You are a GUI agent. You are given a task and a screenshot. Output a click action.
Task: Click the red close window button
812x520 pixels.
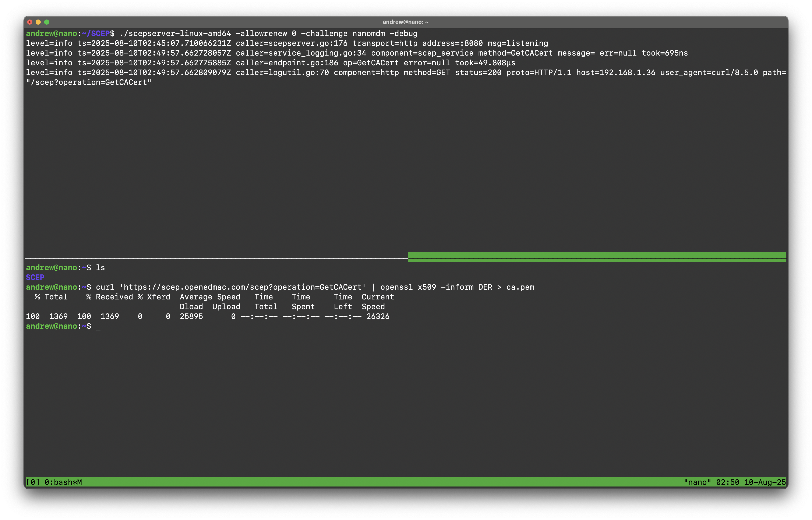tap(30, 22)
